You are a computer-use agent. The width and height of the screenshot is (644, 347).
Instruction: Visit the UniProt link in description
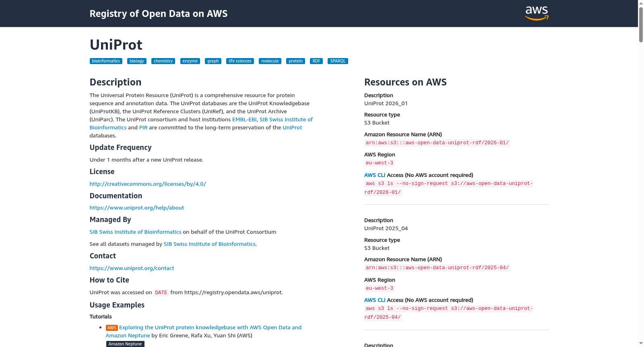(292, 128)
